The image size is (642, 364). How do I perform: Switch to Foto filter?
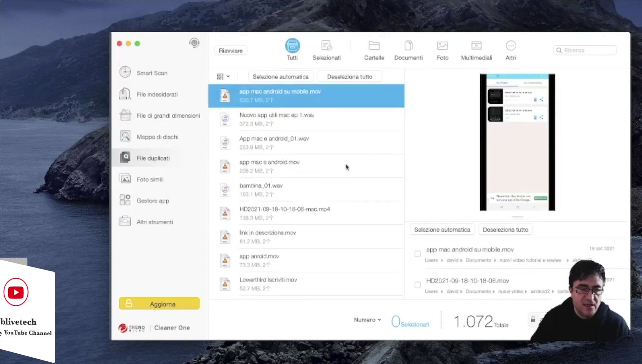point(442,50)
